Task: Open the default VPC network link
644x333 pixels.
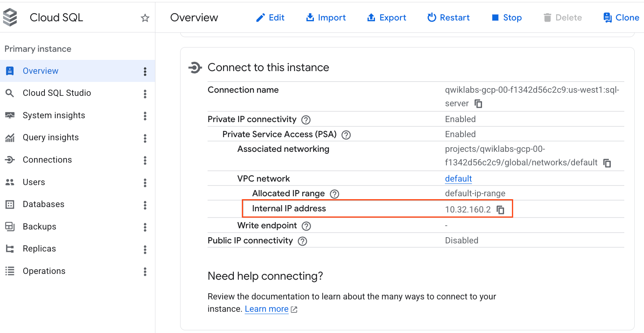Action: 458,178
